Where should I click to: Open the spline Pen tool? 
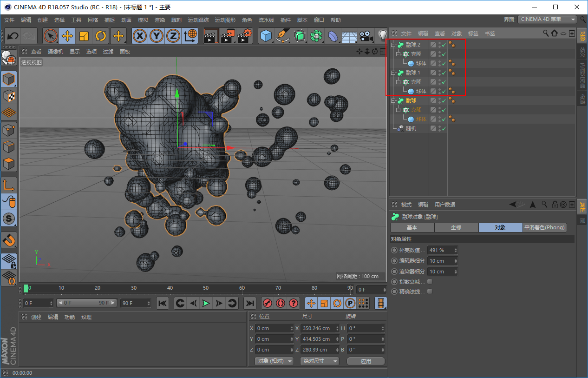click(282, 36)
